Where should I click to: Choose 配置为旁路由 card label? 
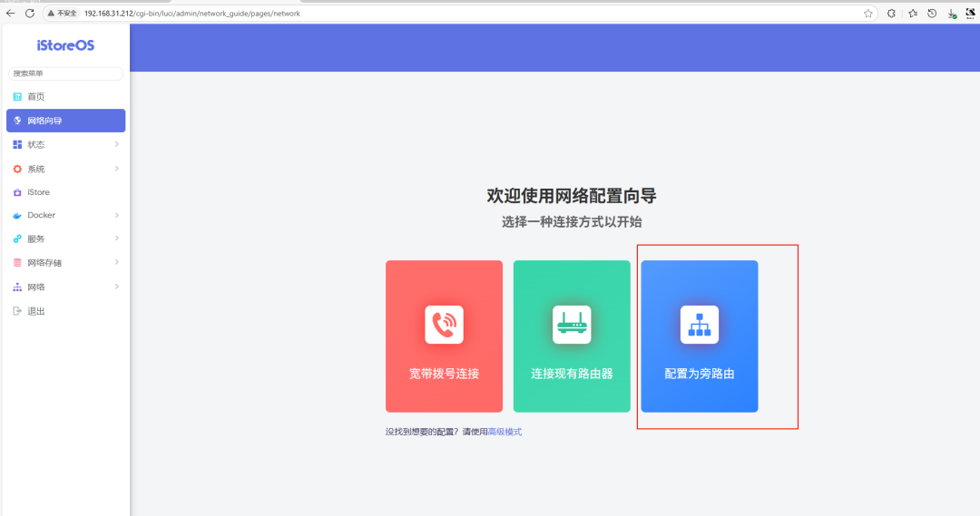pyautogui.click(x=700, y=374)
